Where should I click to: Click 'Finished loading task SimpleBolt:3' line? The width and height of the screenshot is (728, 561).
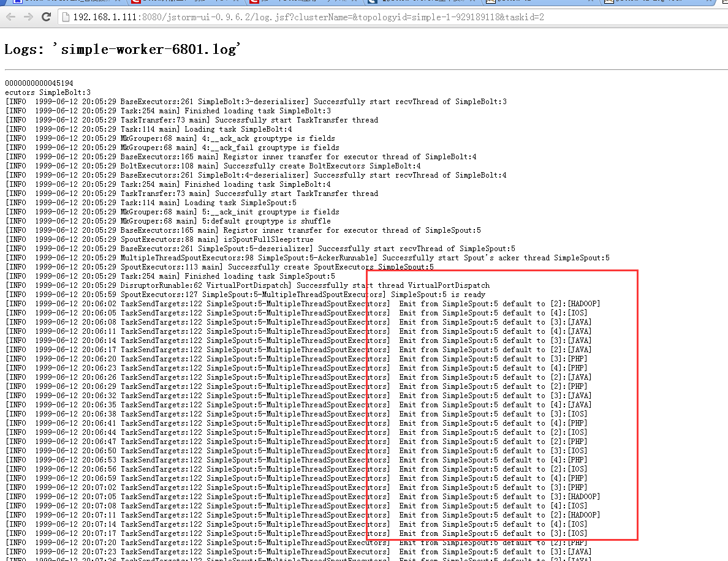[x=168, y=111]
